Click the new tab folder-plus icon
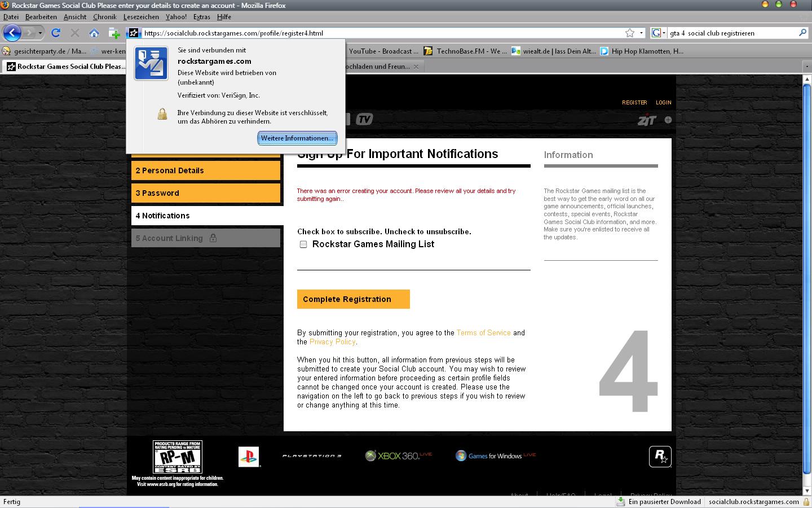Viewport: 812px width, 508px height. coord(114,33)
